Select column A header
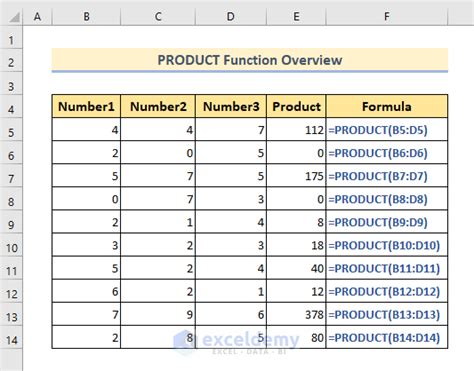The height and width of the screenshot is (371, 474). pyautogui.click(x=37, y=16)
